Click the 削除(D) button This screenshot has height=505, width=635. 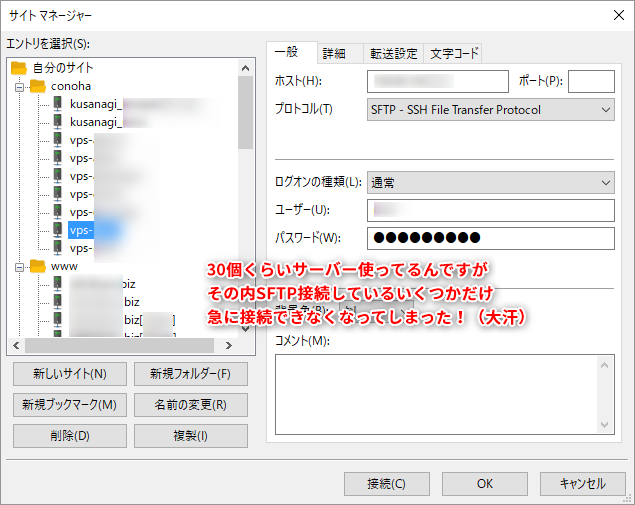(70, 436)
